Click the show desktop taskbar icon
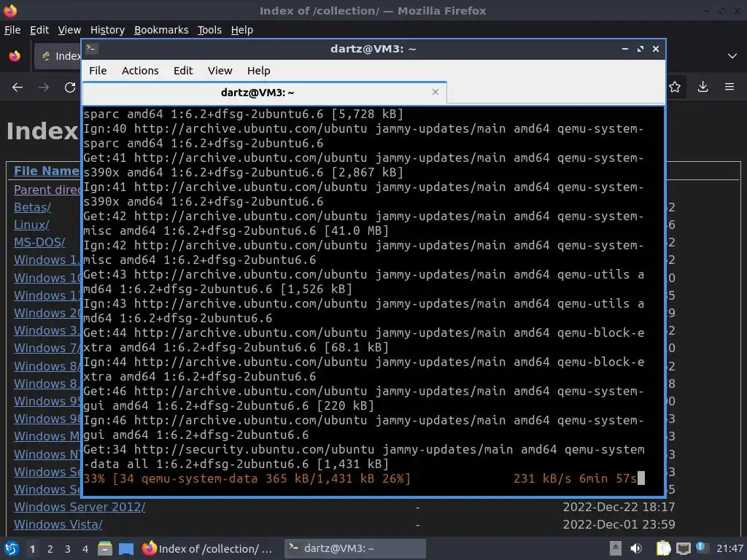 126,548
